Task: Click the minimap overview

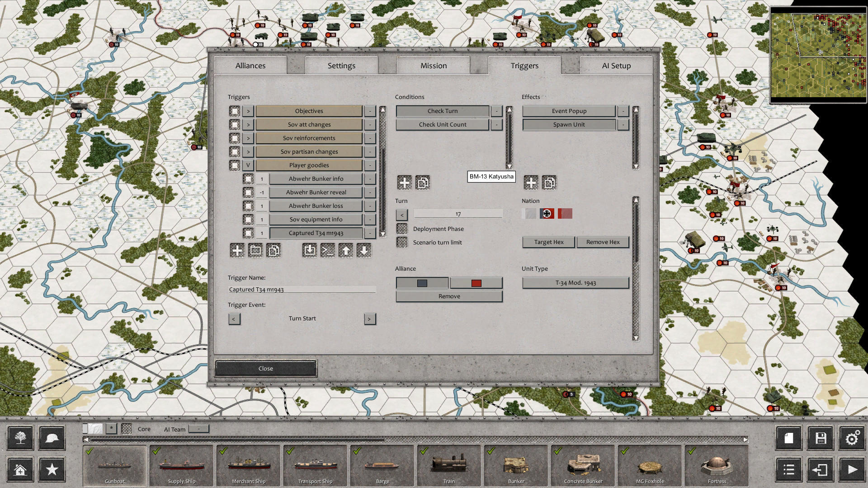Action: (x=818, y=55)
